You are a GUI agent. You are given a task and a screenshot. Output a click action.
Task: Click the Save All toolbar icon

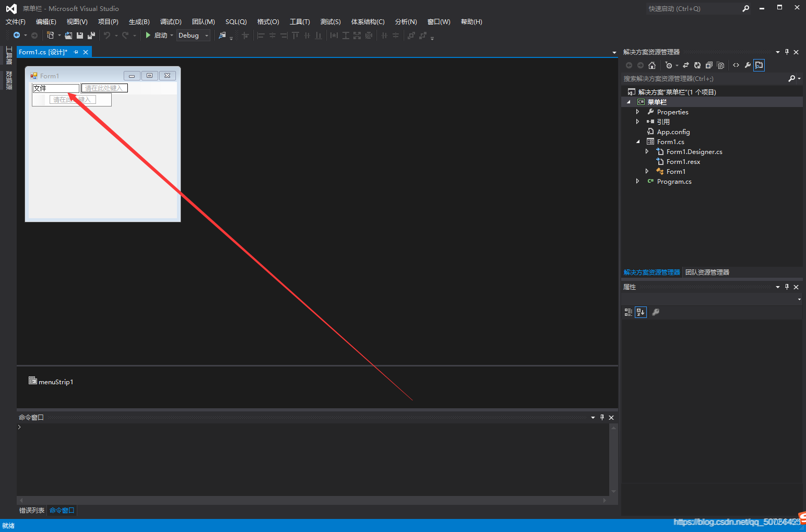click(x=91, y=35)
